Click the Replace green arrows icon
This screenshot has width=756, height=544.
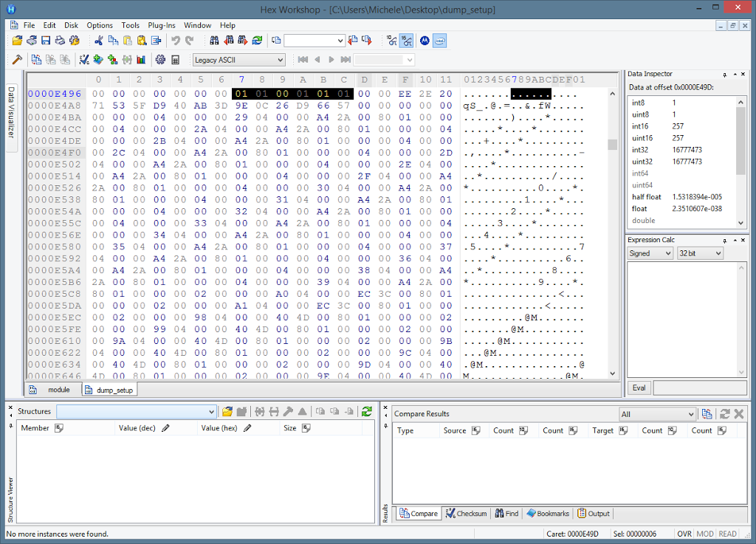[x=257, y=41]
